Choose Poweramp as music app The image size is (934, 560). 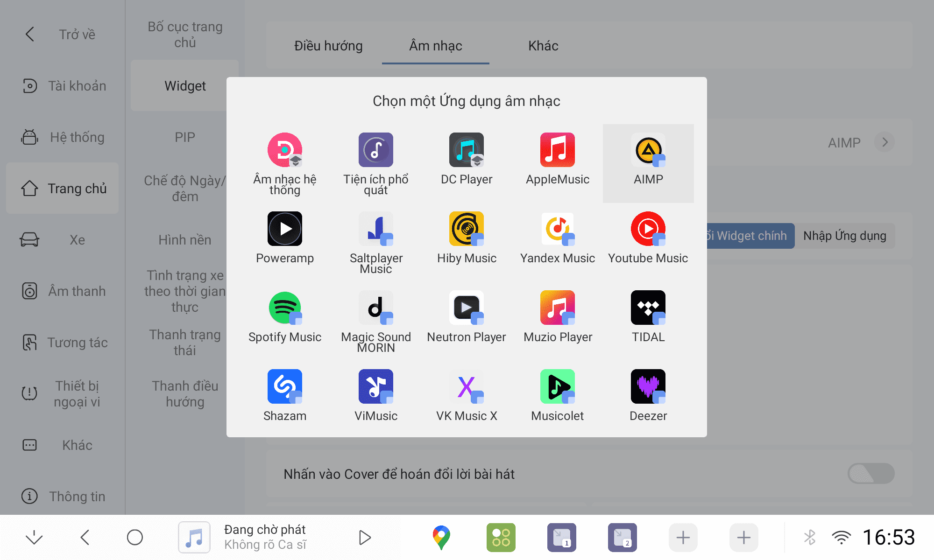284,229
